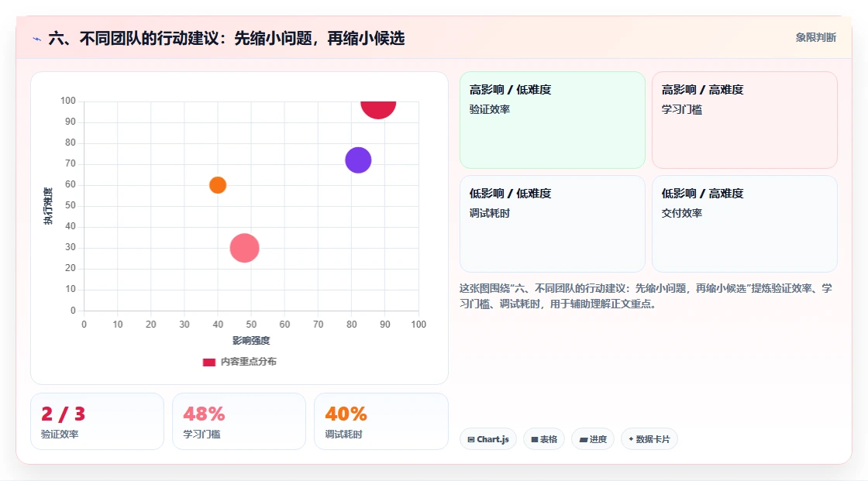Click the 表格 tag pill

pyautogui.click(x=543, y=439)
